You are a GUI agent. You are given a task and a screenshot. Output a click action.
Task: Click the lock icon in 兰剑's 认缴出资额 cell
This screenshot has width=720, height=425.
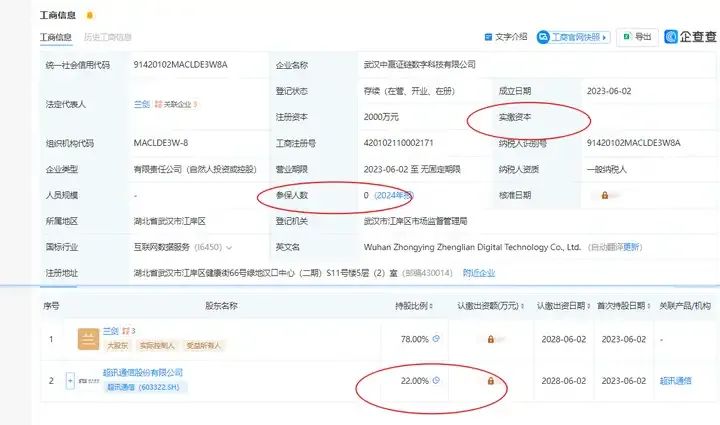(x=490, y=339)
